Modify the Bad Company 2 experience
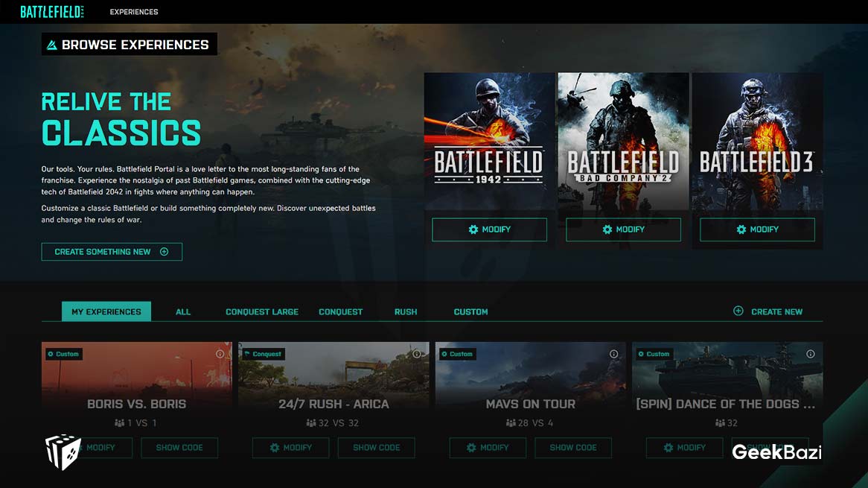 point(623,229)
